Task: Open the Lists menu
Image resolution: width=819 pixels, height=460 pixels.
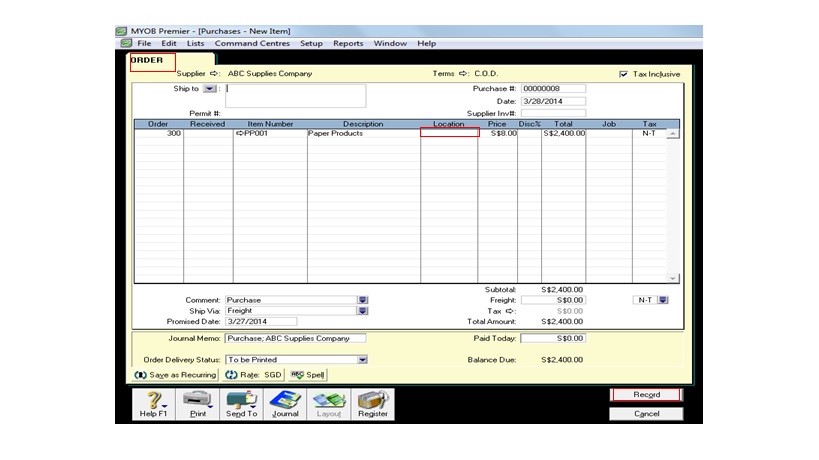Action: [195, 43]
